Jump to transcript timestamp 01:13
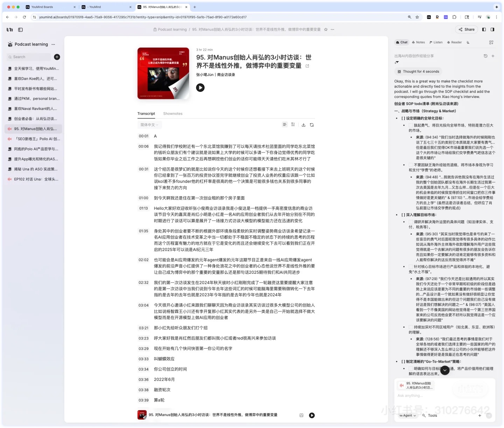This screenshot has height=428, width=504. coord(143,208)
